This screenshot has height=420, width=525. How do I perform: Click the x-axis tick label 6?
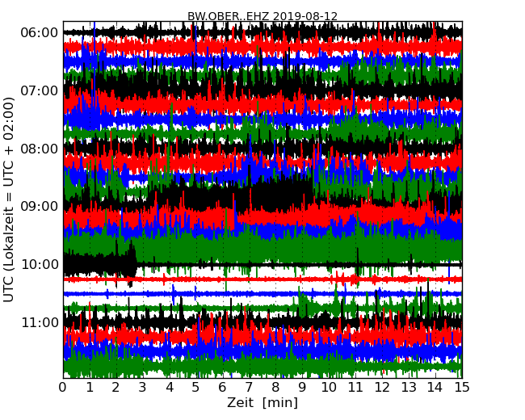pos(222,388)
